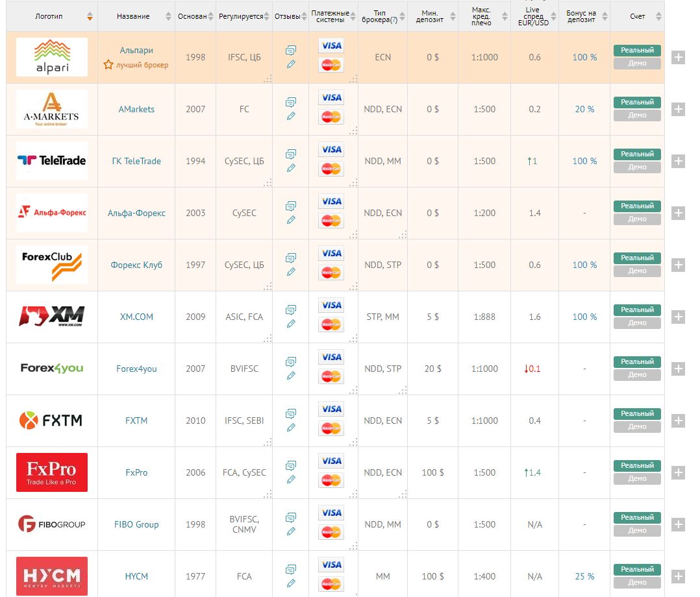
Task: Open the comments icon in FxPro row
Action: pyautogui.click(x=290, y=465)
